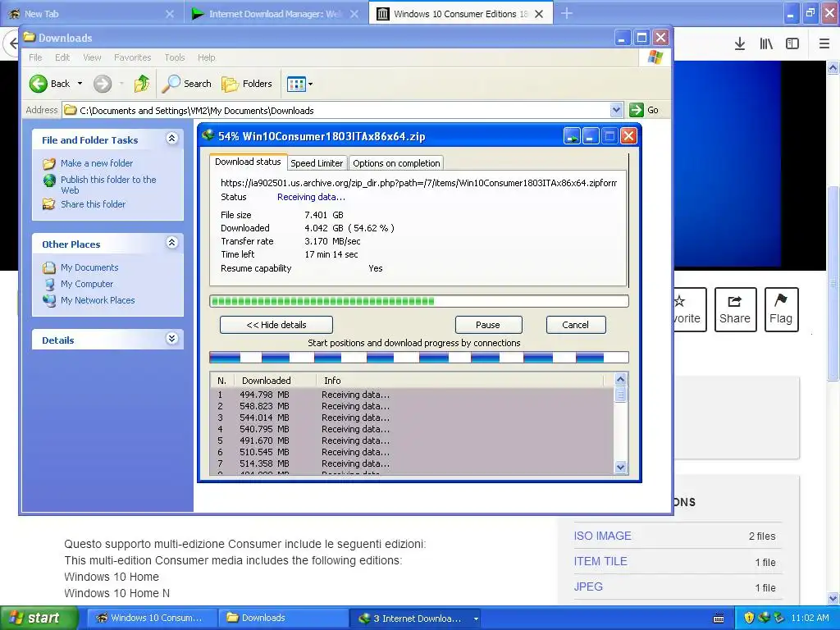Expand the Details panel
840x630 pixels.
(172, 339)
